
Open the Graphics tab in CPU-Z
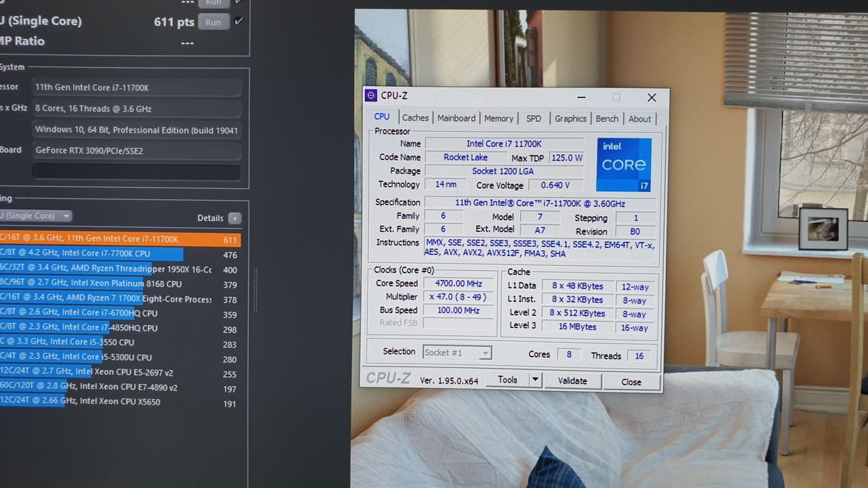coord(570,119)
